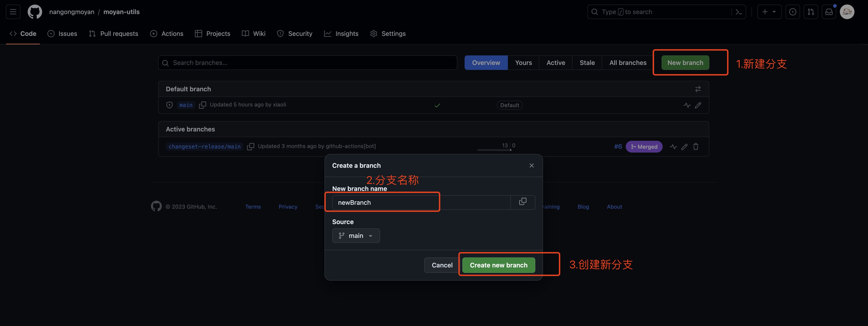This screenshot has height=326, width=868.
Task: Copy the new branch name to clipboard
Action: point(523,202)
